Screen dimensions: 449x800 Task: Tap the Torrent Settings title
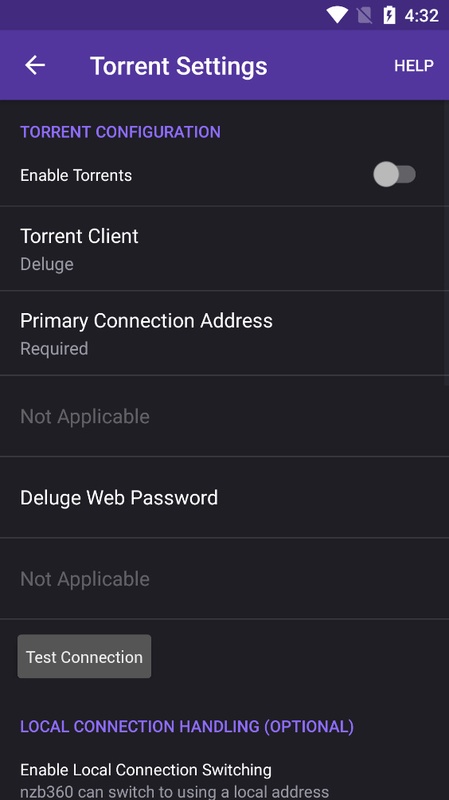click(x=179, y=66)
